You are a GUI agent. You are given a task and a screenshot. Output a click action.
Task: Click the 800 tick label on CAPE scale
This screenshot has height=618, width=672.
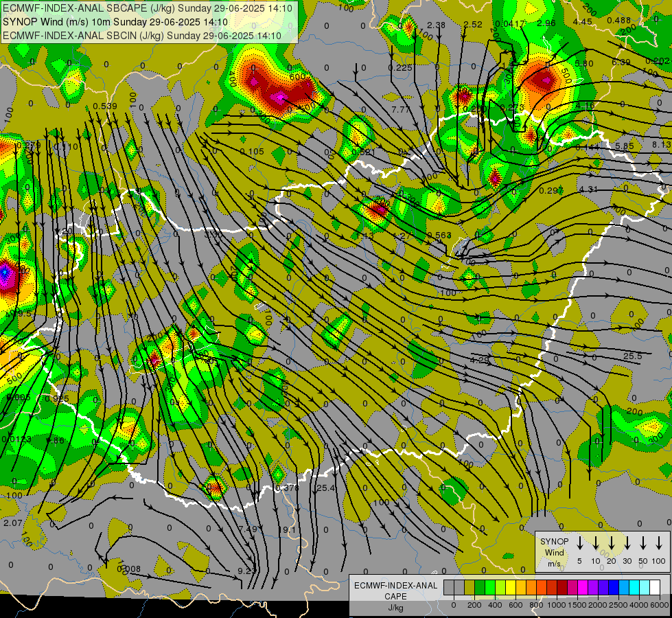pos(536,605)
